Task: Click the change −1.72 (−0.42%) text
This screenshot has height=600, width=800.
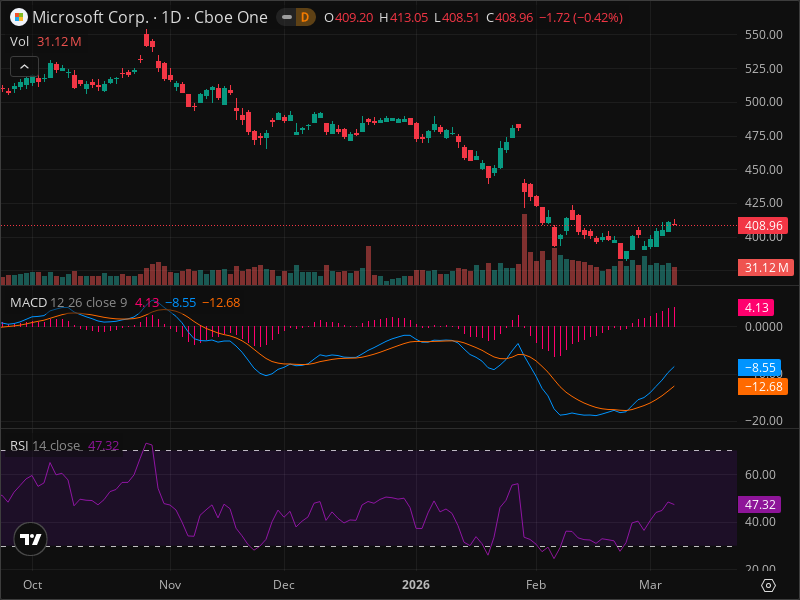Action: click(581, 18)
